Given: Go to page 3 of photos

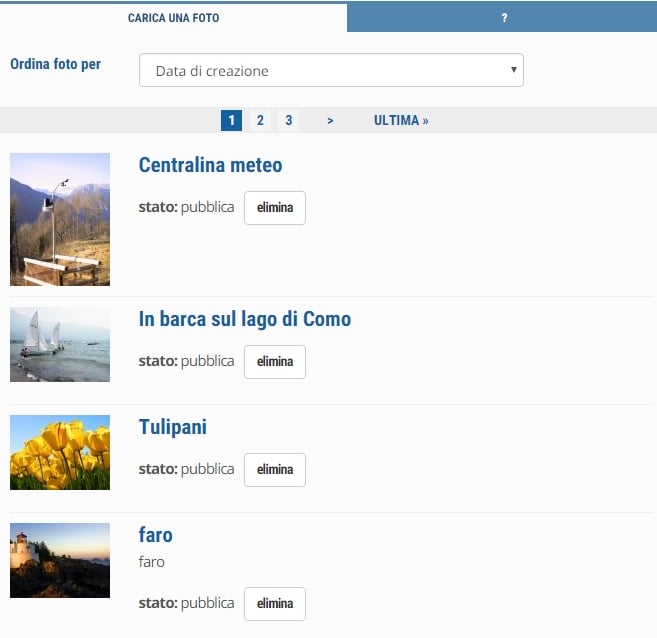Looking at the screenshot, I should (288, 120).
